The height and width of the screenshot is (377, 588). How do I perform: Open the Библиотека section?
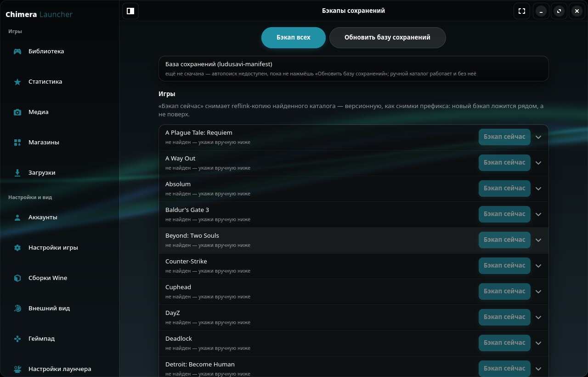point(60,51)
